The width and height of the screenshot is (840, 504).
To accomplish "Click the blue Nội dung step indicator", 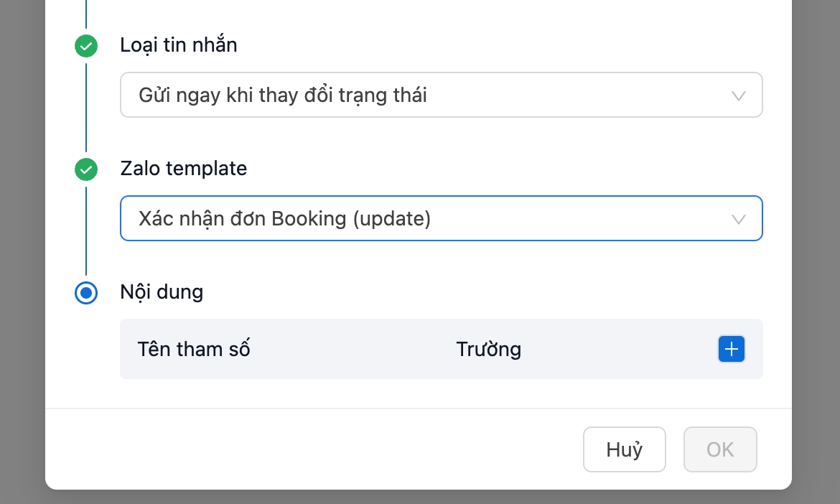I will click(86, 293).
